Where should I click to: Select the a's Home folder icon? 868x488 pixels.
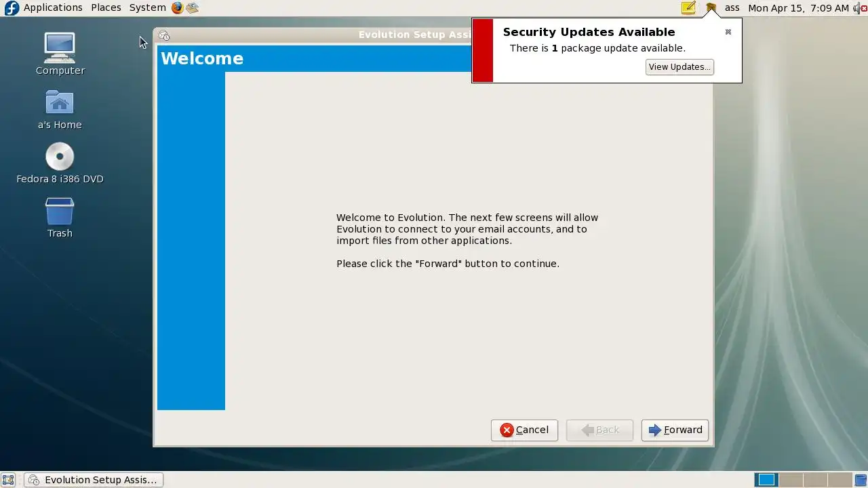point(60,108)
